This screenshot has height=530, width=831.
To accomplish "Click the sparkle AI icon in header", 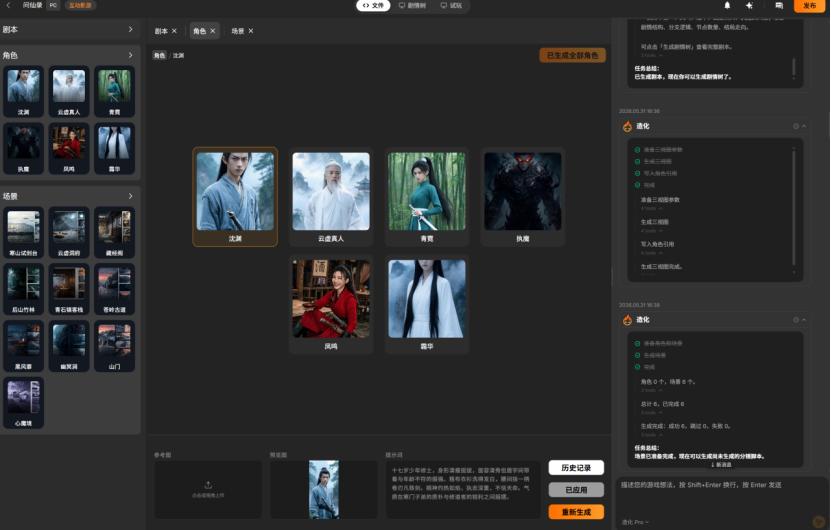I will click(x=749, y=5).
